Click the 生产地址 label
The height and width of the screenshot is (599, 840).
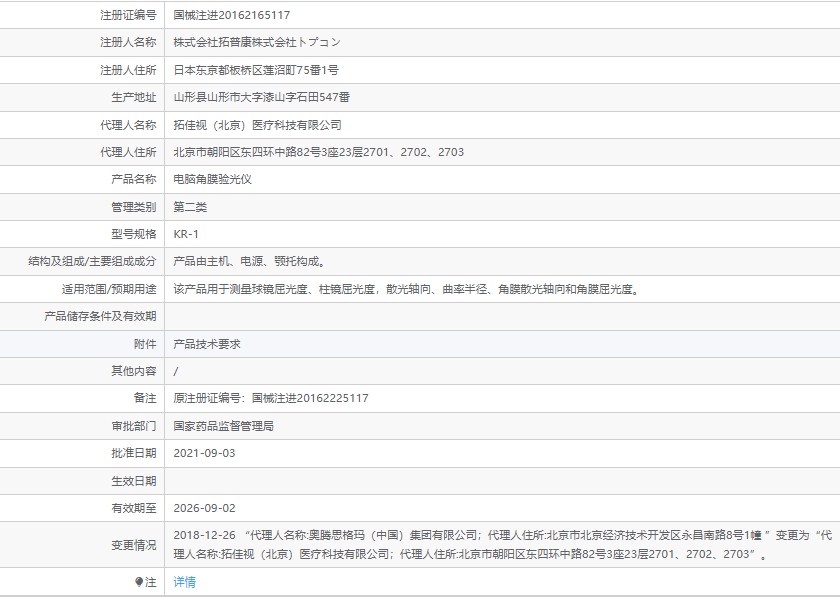(134, 98)
